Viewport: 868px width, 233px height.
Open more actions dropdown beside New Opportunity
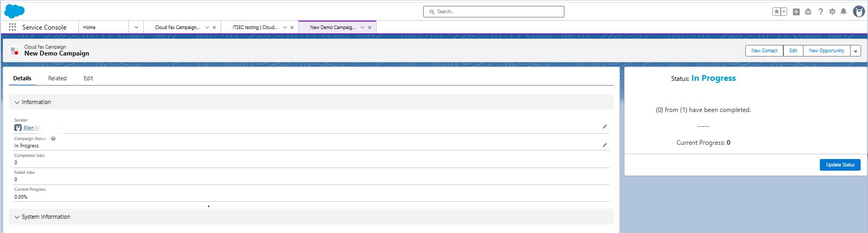[x=856, y=51]
